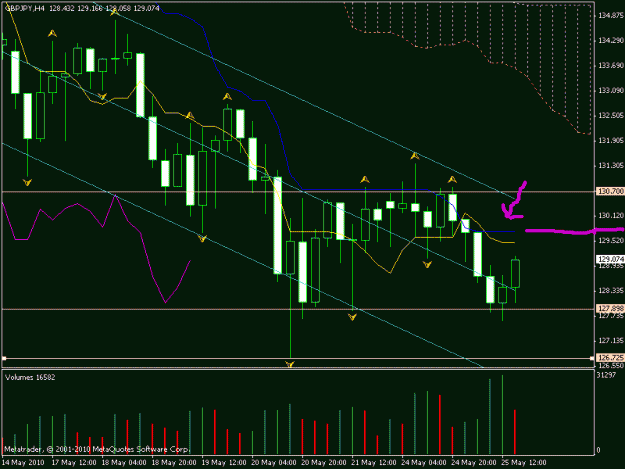Click the GBPJPY,H4 chart title

25,8
